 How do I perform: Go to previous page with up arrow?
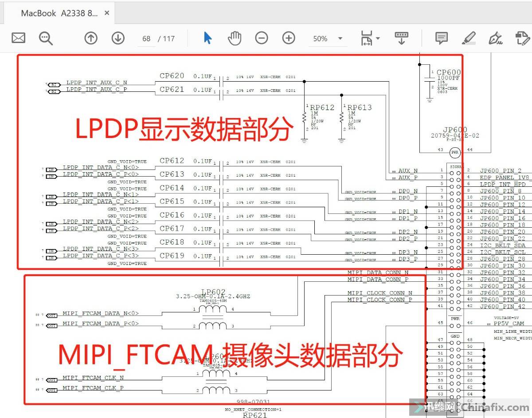click(91, 38)
